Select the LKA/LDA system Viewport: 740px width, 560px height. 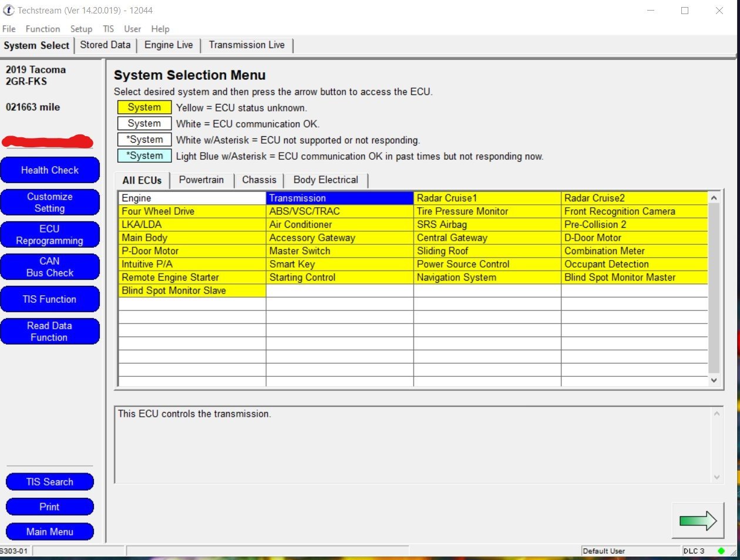192,225
